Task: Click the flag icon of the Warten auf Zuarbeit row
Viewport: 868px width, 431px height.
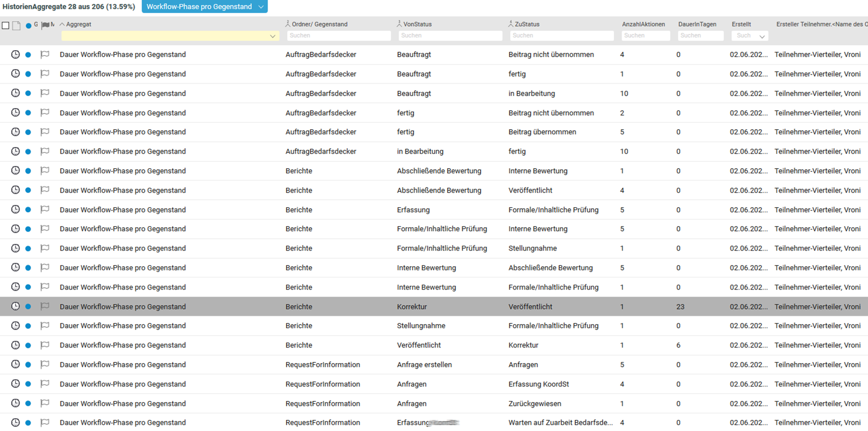Action: click(x=45, y=423)
